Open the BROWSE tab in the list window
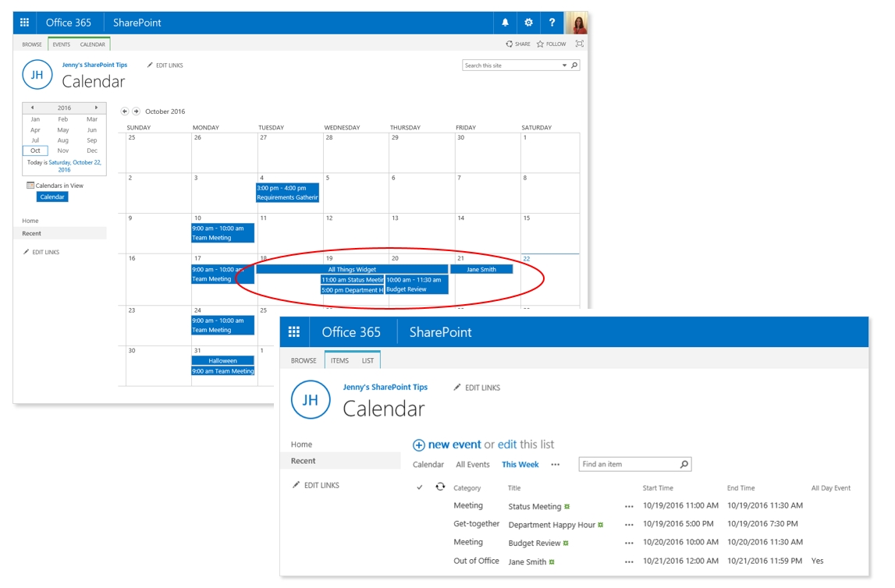 pos(304,360)
